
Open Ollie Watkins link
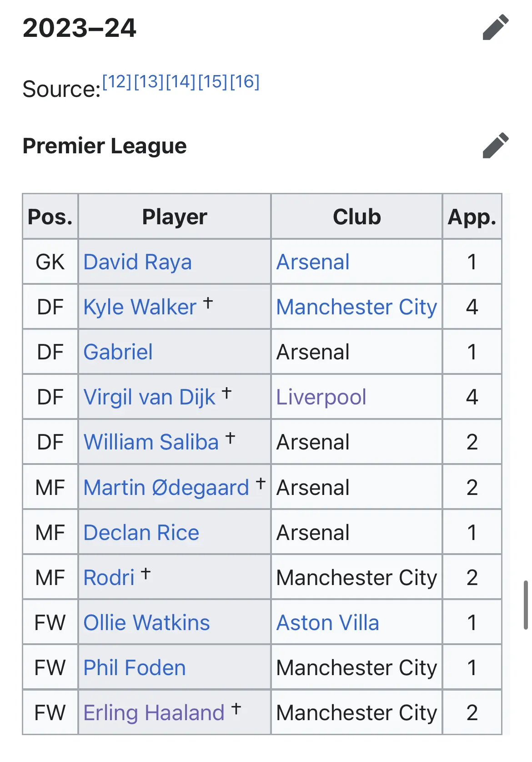point(147,623)
